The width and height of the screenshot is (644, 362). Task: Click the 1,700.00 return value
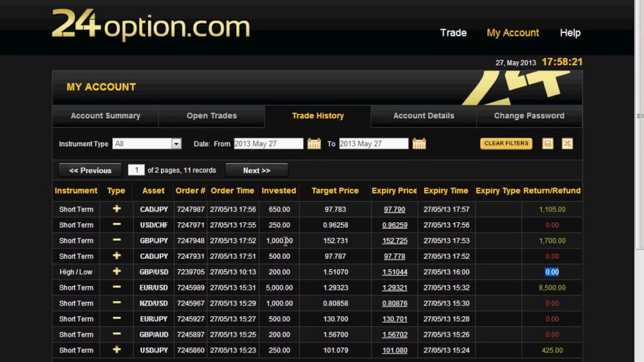552,240
